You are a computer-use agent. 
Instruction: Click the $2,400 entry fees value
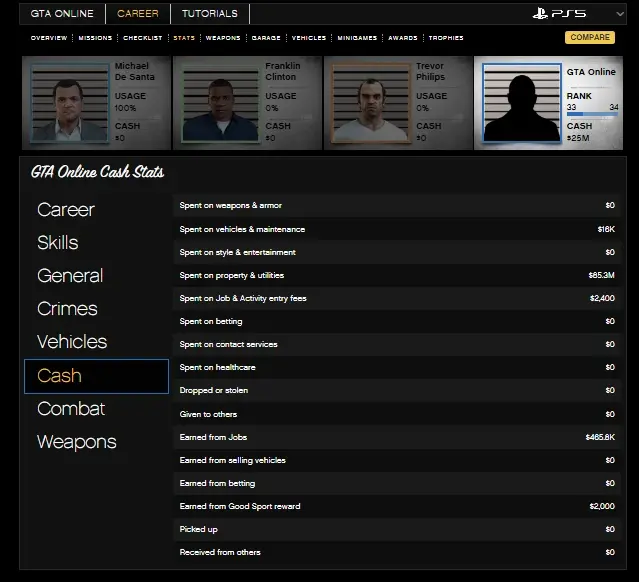pyautogui.click(x=602, y=298)
